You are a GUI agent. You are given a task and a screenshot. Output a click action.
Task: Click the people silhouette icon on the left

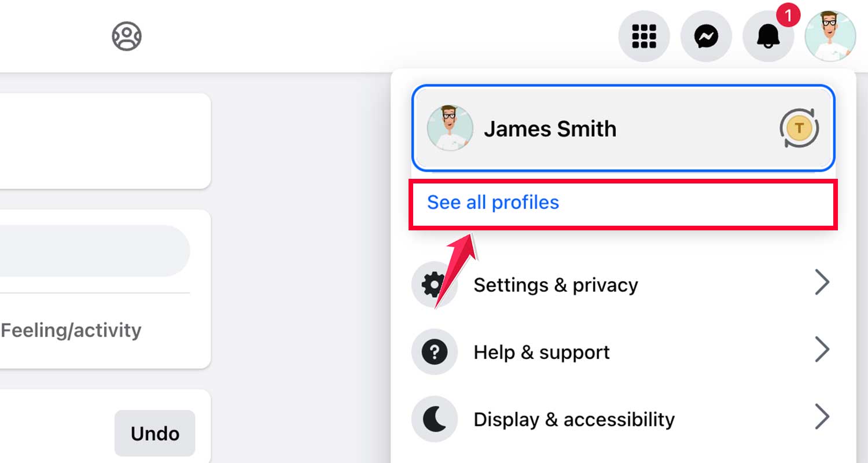pyautogui.click(x=126, y=35)
